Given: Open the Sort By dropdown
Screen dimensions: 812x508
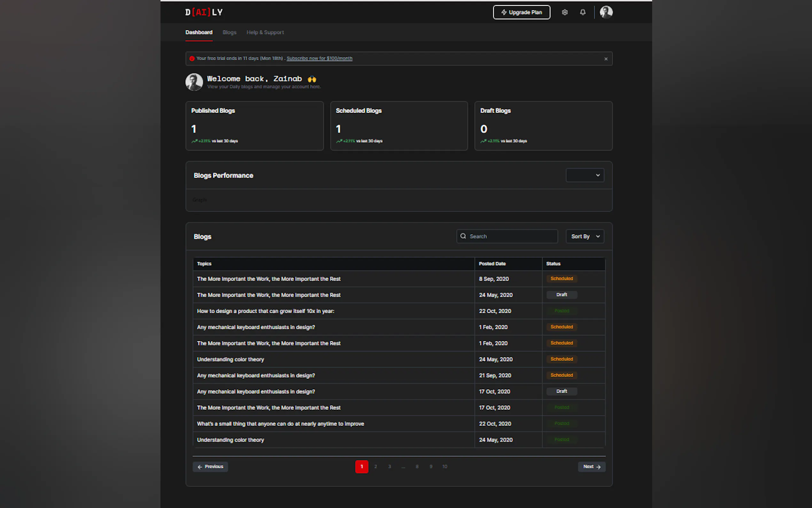Looking at the screenshot, I should 585,236.
